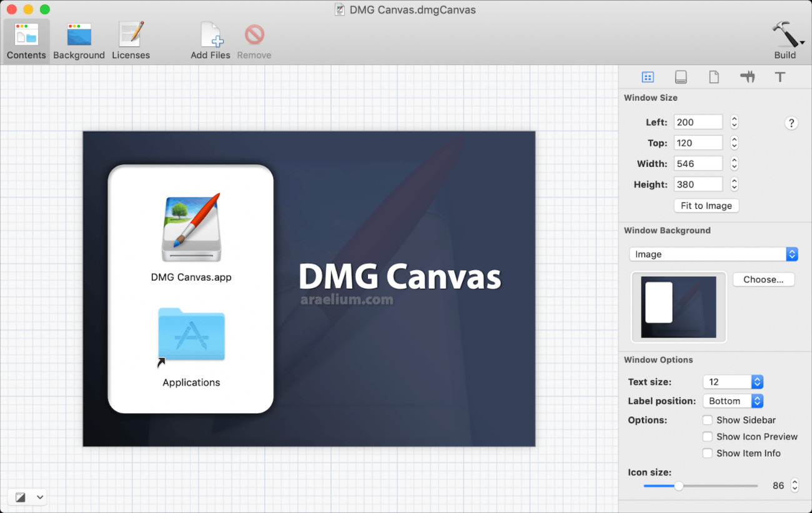Click the document icon in title bar

click(x=340, y=9)
